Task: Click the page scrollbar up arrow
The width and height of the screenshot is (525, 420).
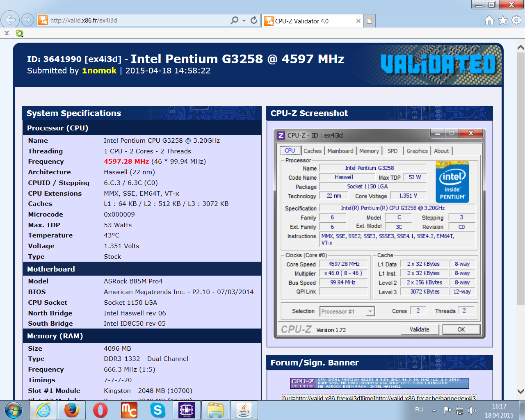Action: coord(520,48)
